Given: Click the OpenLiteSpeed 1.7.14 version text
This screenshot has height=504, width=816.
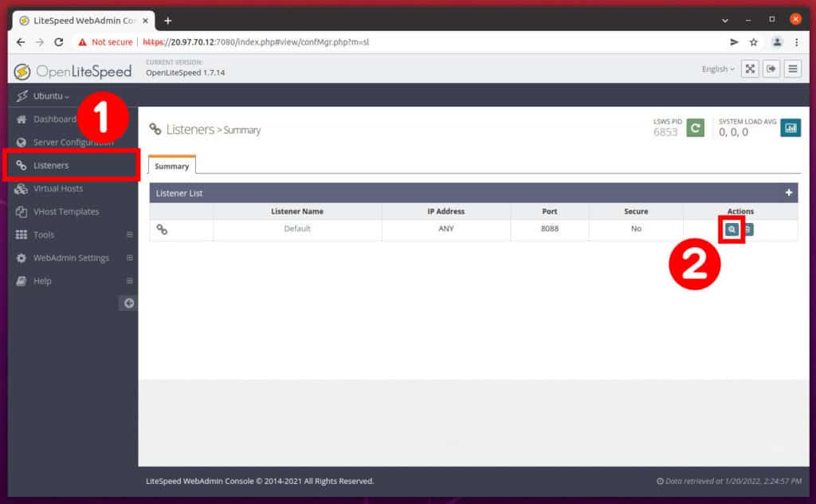Looking at the screenshot, I should point(185,72).
